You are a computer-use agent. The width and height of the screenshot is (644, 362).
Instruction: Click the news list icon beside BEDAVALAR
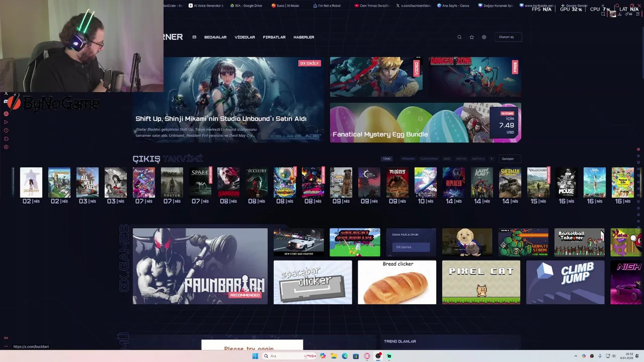click(194, 37)
